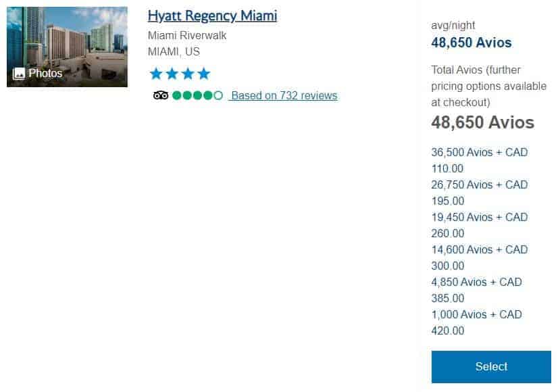
Task: Select the 4,850 Avios + CAD 385.00 option
Action: pos(476,290)
